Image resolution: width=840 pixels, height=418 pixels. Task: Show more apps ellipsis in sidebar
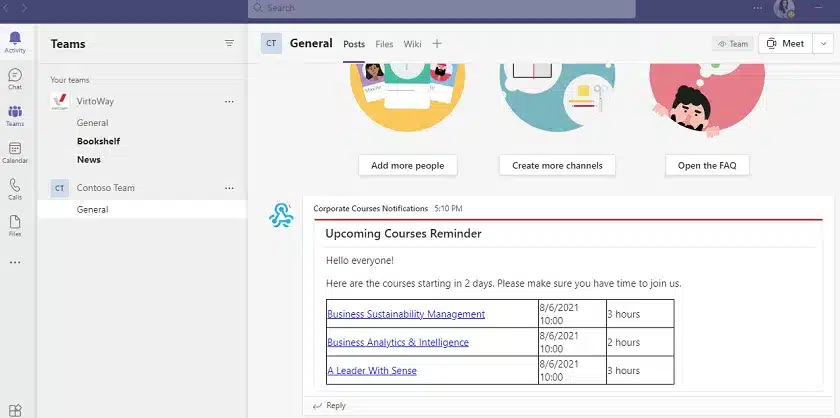[15, 263]
